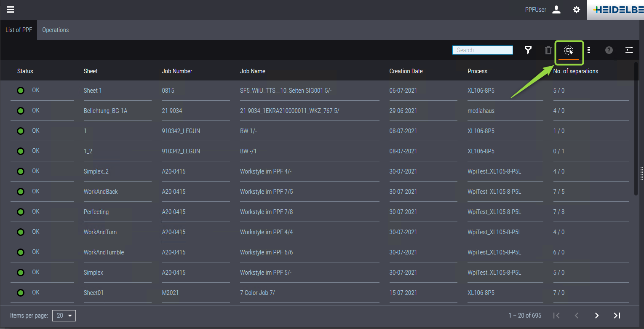Screen dimensions: 644x329
Task: Open the column settings sliders icon
Action: [629, 50]
